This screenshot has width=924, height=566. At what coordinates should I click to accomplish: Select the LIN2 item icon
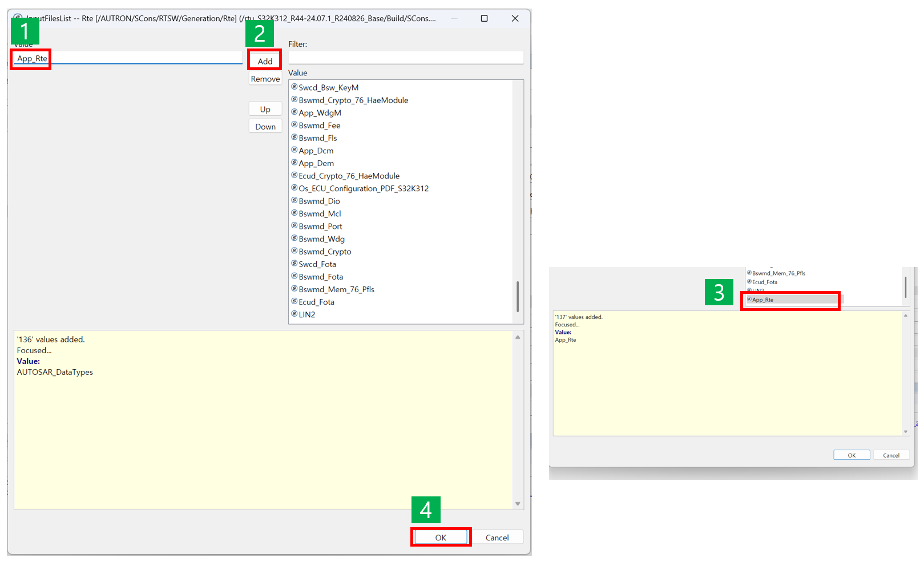294,314
